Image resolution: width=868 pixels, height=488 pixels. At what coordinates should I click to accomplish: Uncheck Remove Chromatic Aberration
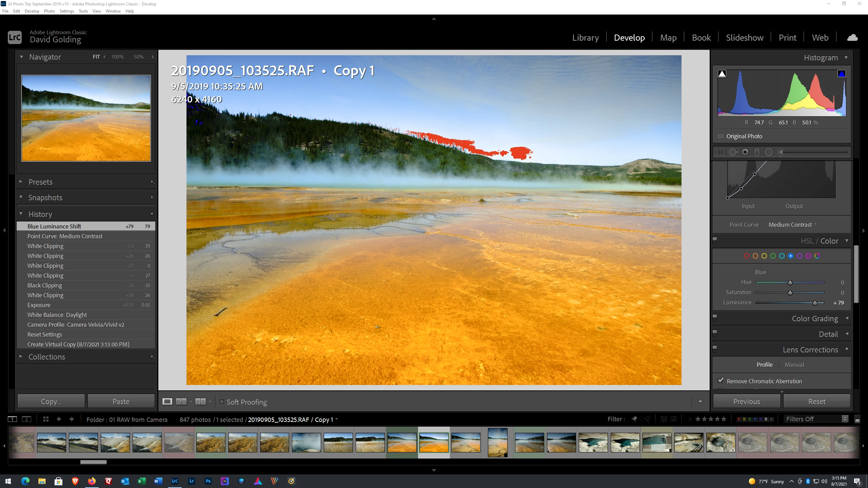[x=721, y=381]
